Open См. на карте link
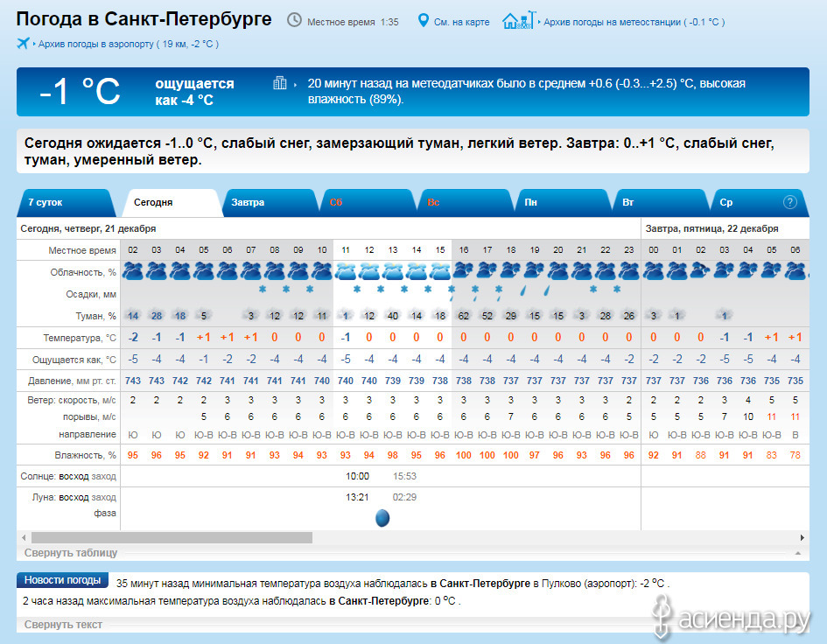This screenshot has width=827, height=644. pos(461,22)
